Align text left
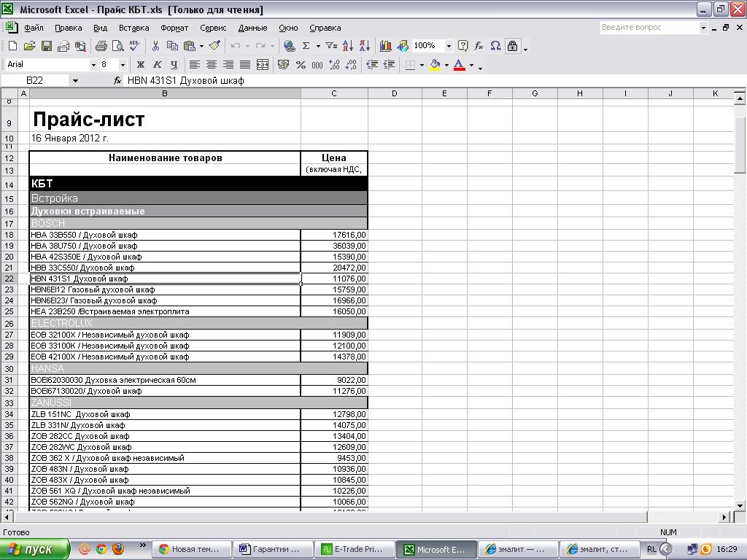Image resolution: width=747 pixels, height=560 pixels. [x=194, y=64]
